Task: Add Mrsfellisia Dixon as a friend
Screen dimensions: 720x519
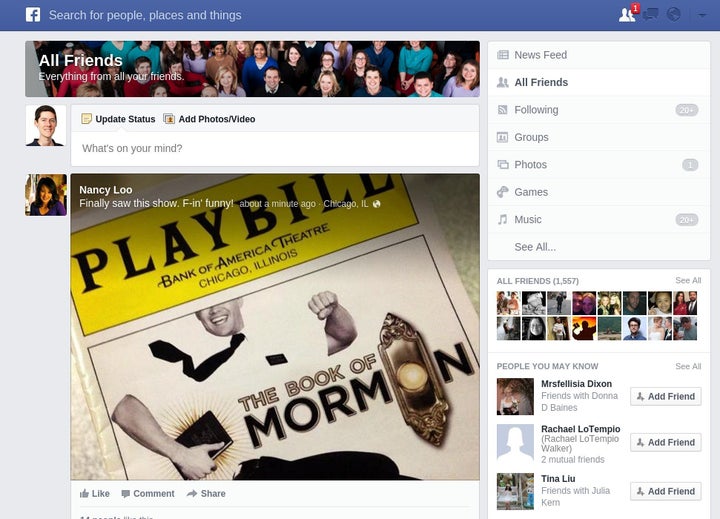Action: 665,396
